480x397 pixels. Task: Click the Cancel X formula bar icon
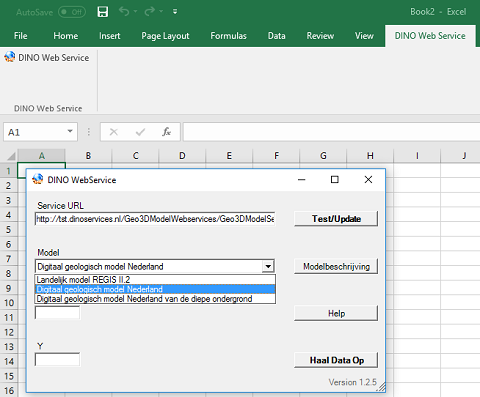[114, 132]
